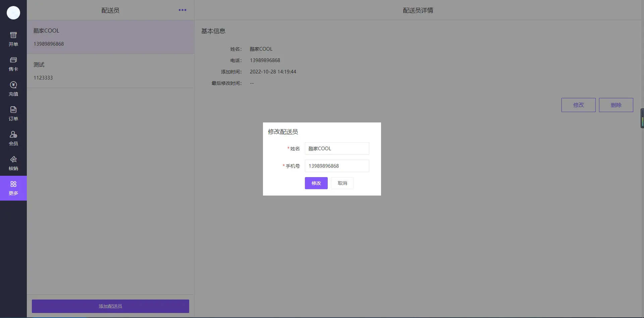Select the 核销 verification icon
644x318 pixels.
click(13, 163)
